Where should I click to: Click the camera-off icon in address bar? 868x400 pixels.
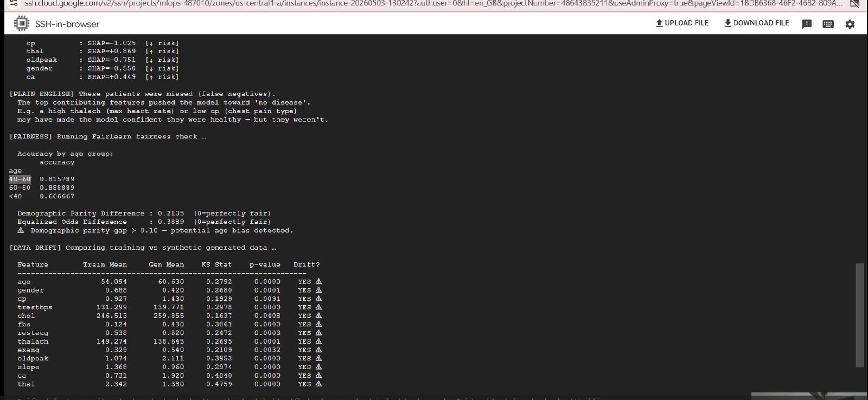click(855, 4)
